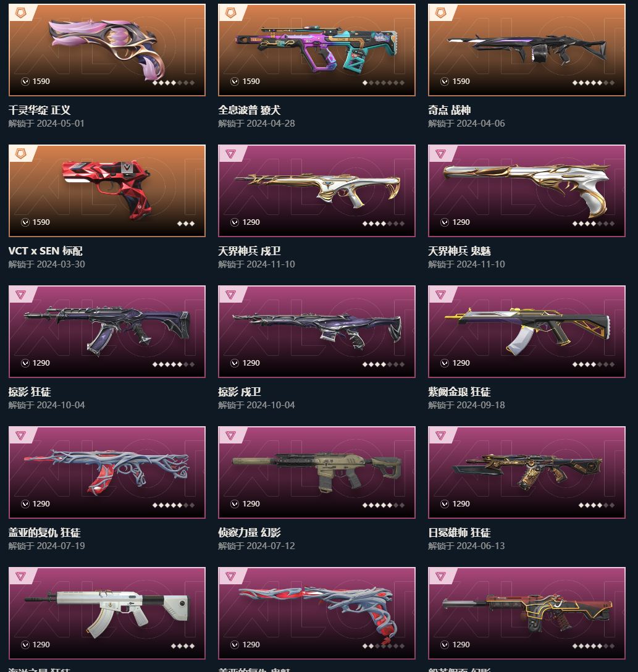The image size is (638, 672).
Task: Click the orange tier badge on 千灵华绽 正义
Action: pos(20,13)
